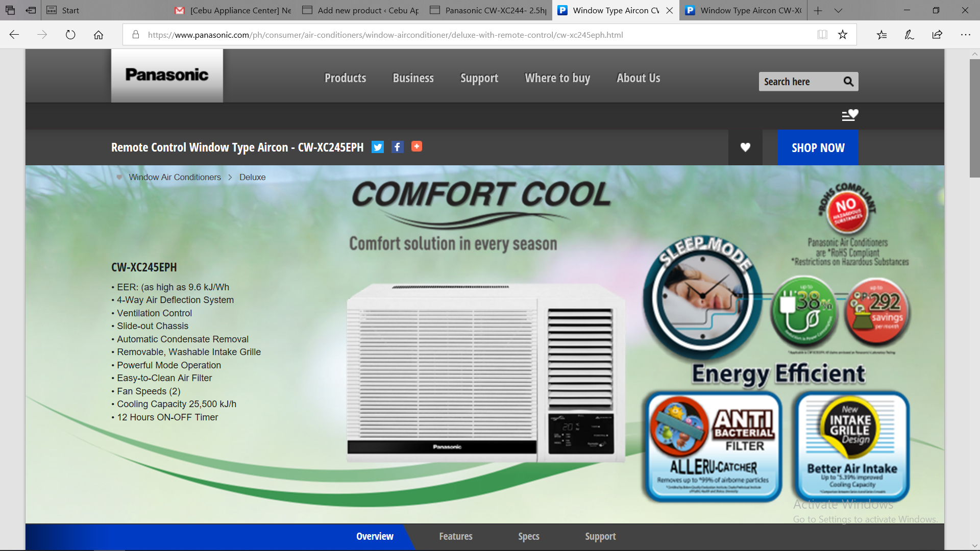Share the page on Facebook
This screenshot has width=980, height=551.
(398, 147)
